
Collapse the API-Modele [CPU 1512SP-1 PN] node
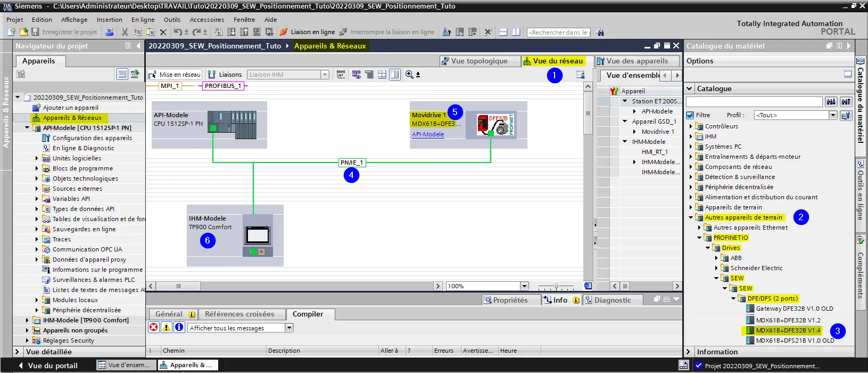coord(27,128)
